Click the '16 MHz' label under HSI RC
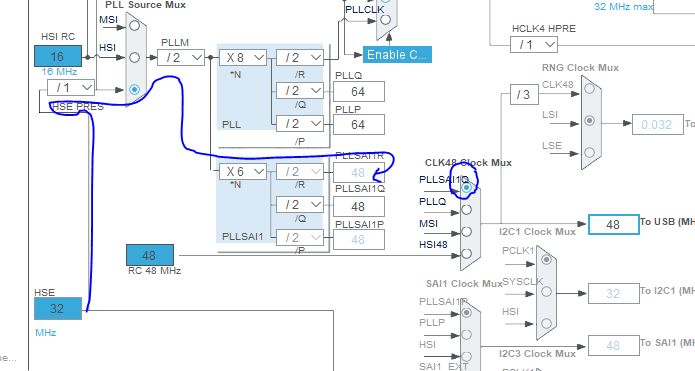The image size is (695, 371). 59,72
